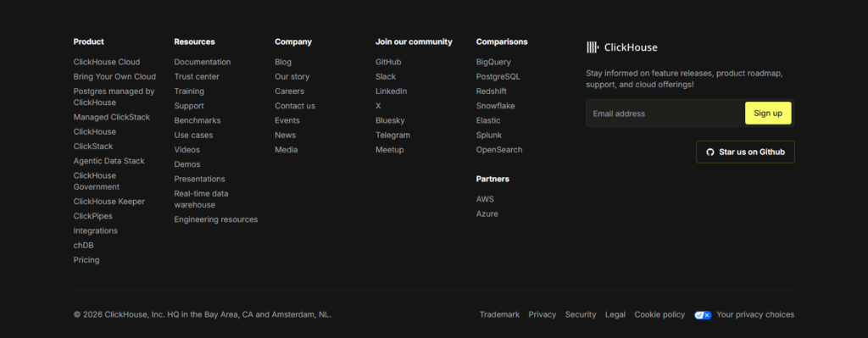The width and height of the screenshot is (868, 338).
Task: Open the GitHub community link
Action: tap(388, 62)
